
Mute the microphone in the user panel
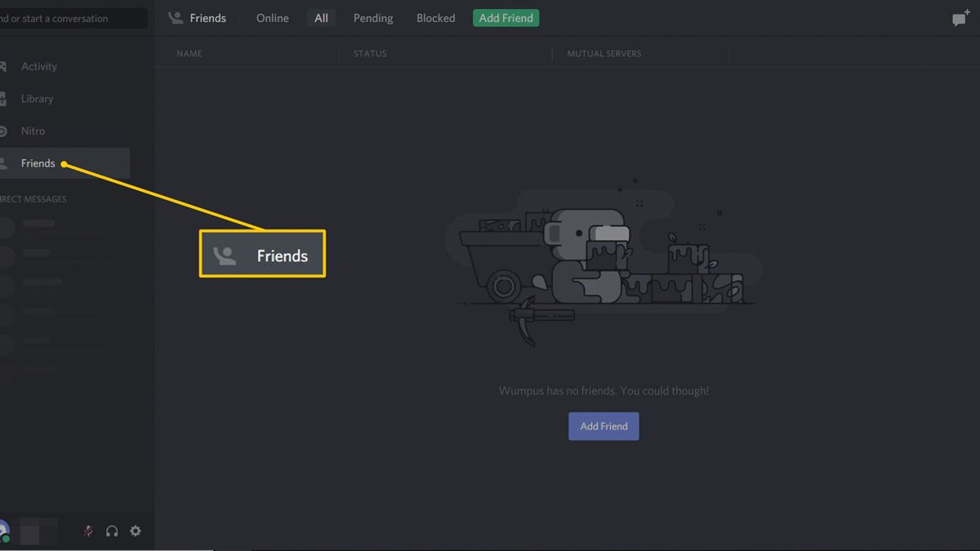click(x=88, y=531)
